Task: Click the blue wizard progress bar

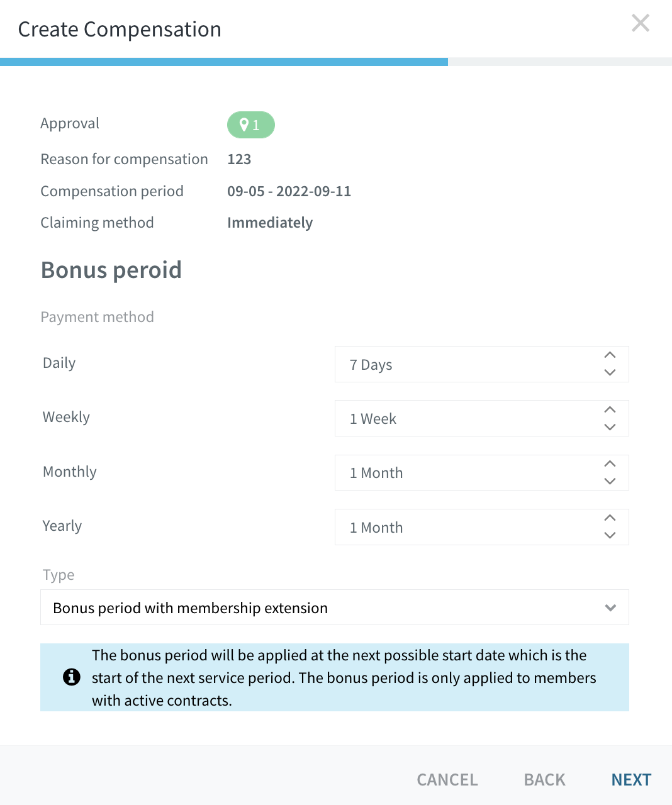Action: tap(224, 62)
